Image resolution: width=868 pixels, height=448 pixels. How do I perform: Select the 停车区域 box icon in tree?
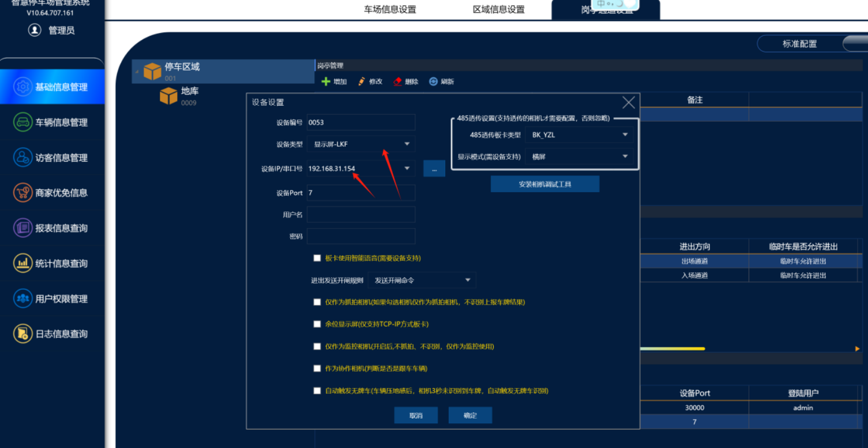pyautogui.click(x=152, y=71)
